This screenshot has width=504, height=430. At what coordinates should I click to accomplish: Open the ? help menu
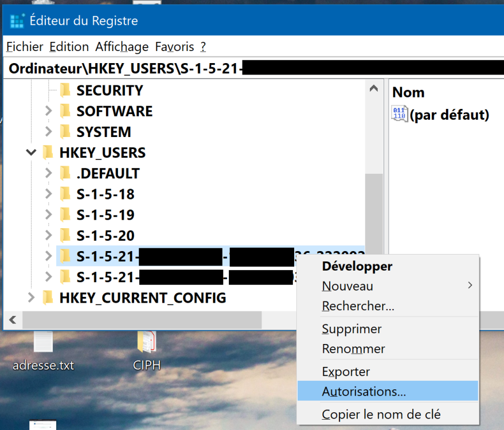click(203, 47)
